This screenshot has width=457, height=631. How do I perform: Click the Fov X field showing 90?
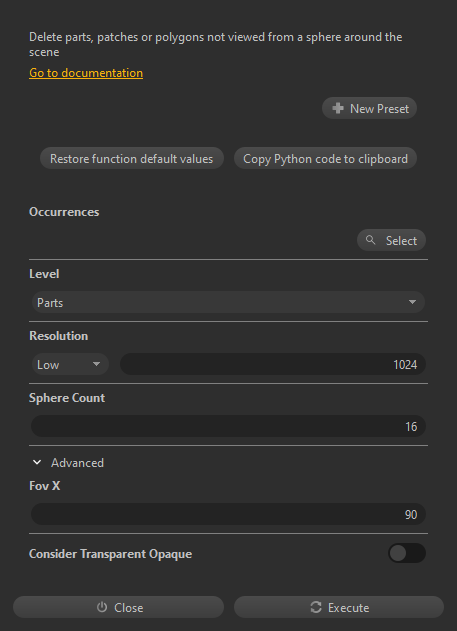click(228, 514)
